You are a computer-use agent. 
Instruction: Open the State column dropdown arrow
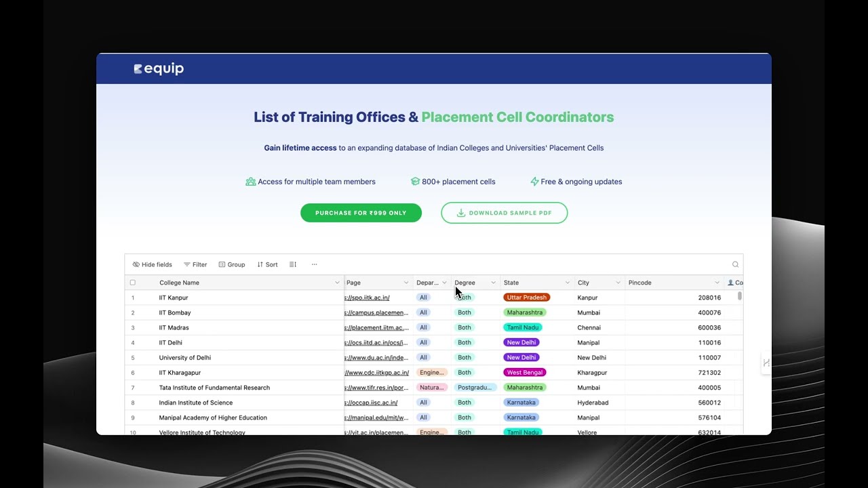pyautogui.click(x=568, y=283)
